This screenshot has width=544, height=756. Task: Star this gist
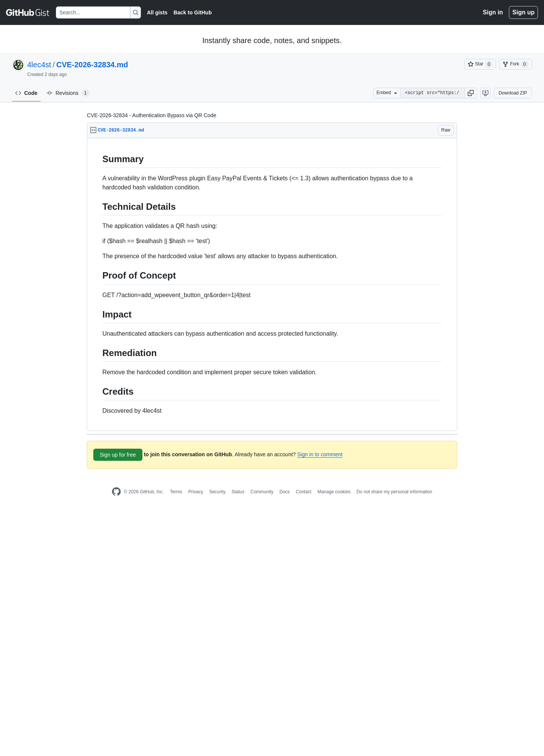coord(480,64)
